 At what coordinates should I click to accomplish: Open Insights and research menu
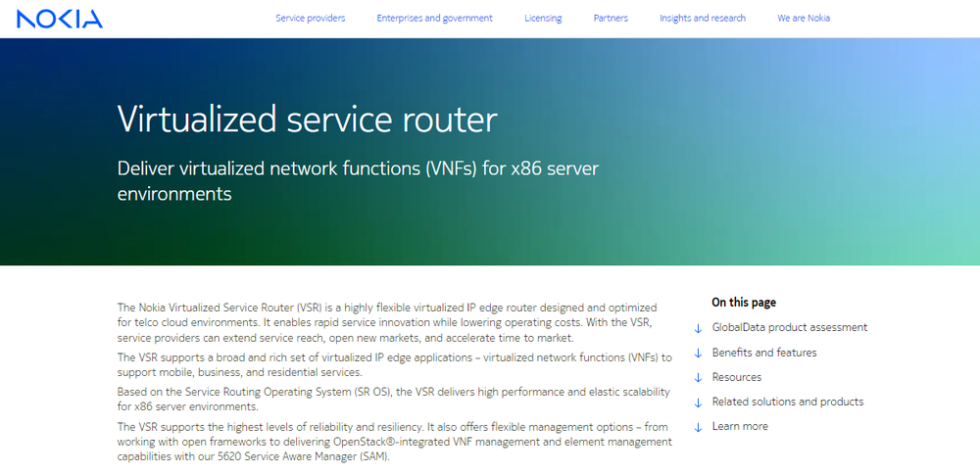[x=703, y=18]
